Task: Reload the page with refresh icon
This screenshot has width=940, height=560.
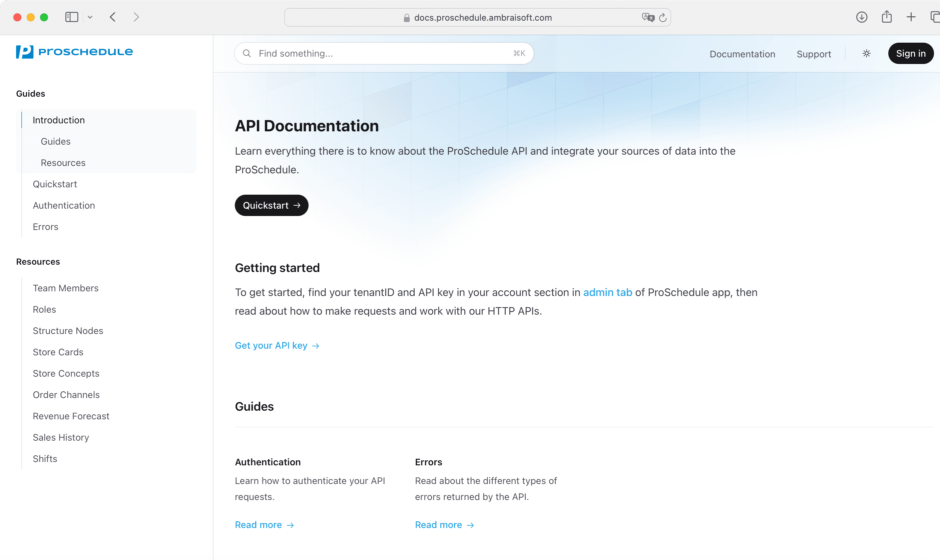Action: (x=662, y=17)
